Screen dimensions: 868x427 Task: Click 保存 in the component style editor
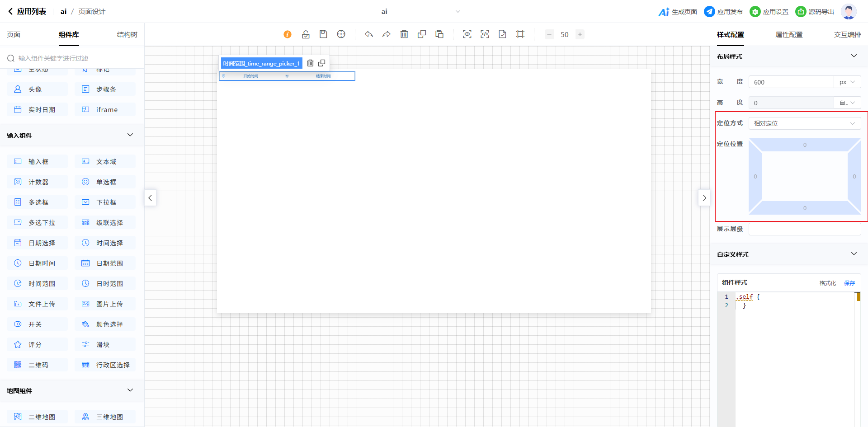coord(849,283)
